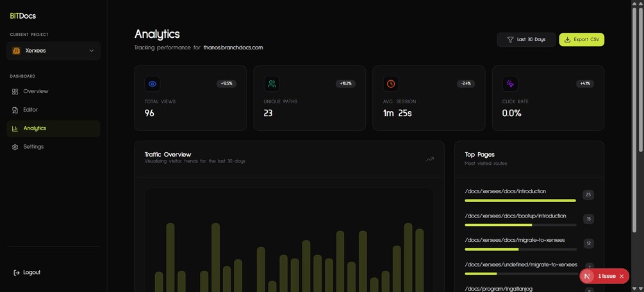Click the 0.0% click rate value
Screen dimensions: 644x292
coord(512,113)
